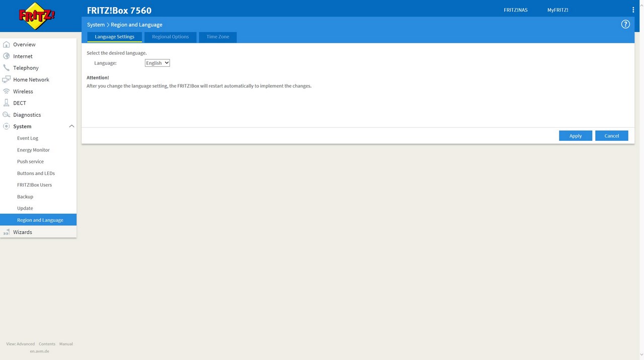
Task: Click the Wizards icon
Action: click(x=7, y=232)
